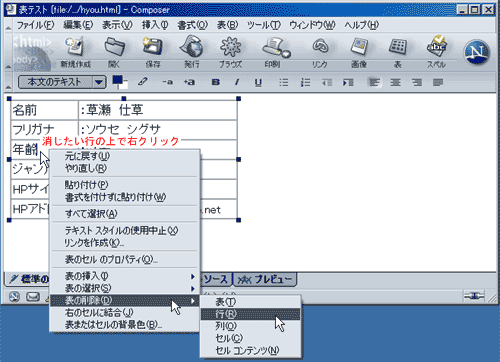Insert an image with the 画像 icon
This screenshot has width=500, height=362.
point(359,52)
